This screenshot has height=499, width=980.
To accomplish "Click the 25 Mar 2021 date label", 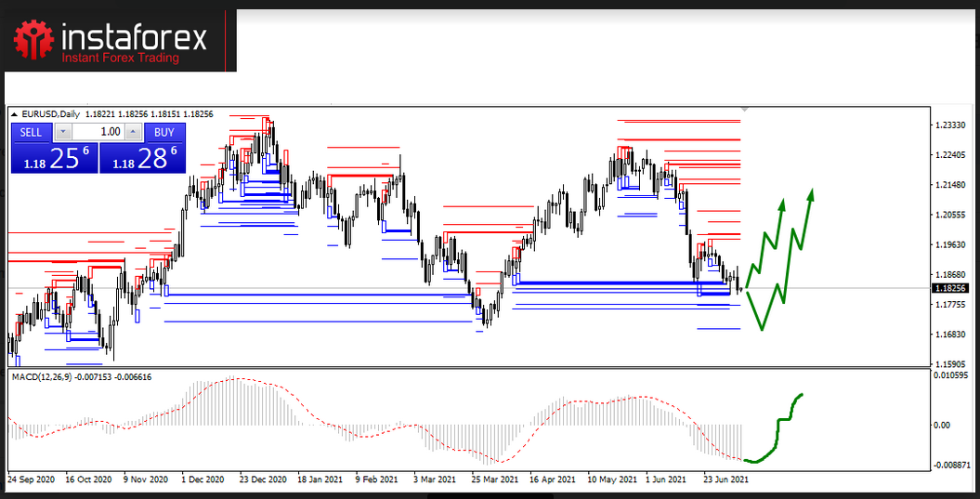I will (x=495, y=479).
